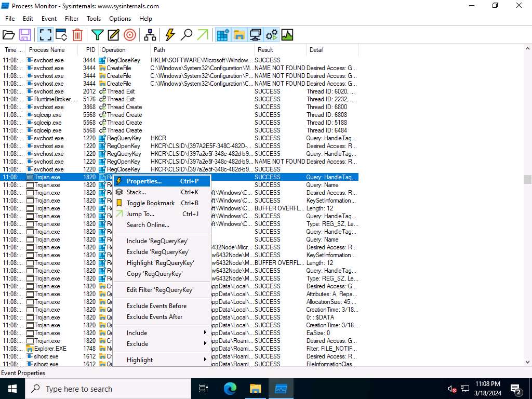Click Exclude Events Before option

[x=156, y=306]
